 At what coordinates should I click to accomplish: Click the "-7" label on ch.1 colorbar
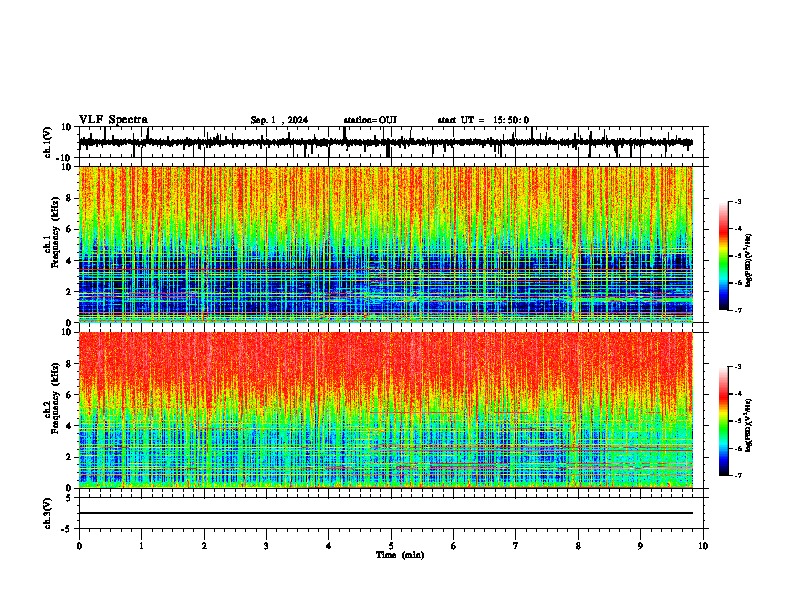pyautogui.click(x=737, y=310)
